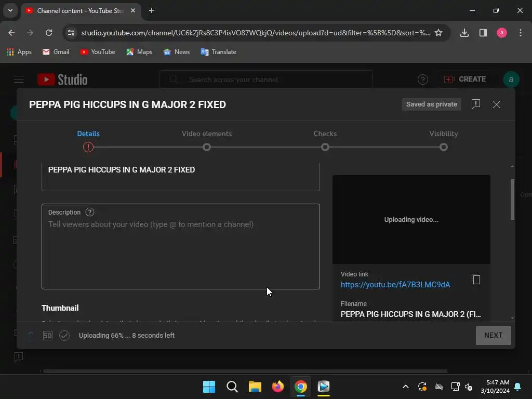This screenshot has width=532, height=399.
Task: Open a new browser tab
Action: [152, 10]
